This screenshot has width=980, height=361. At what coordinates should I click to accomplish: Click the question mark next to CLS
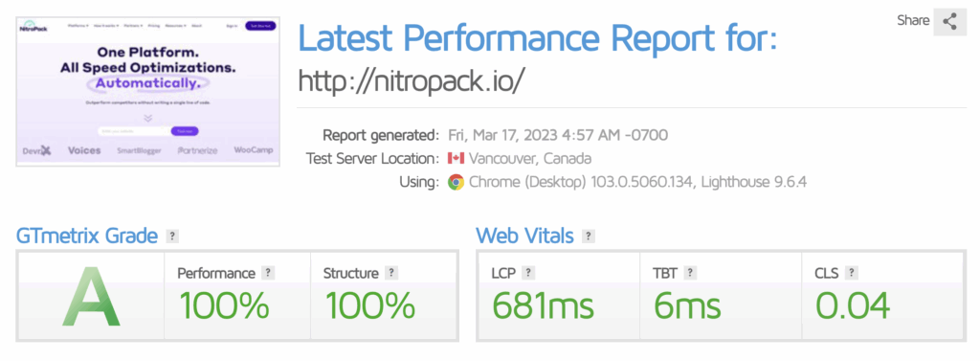851,273
